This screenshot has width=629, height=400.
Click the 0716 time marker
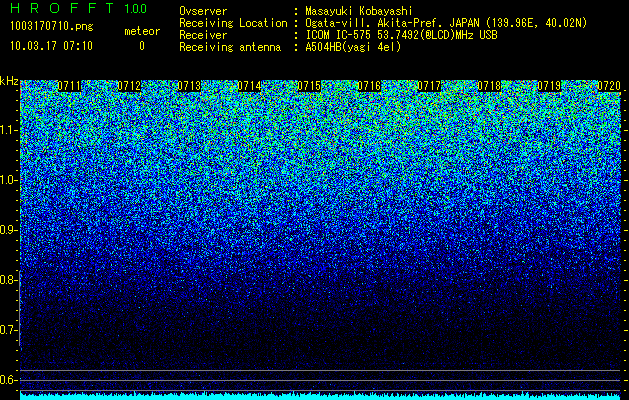pos(369,86)
